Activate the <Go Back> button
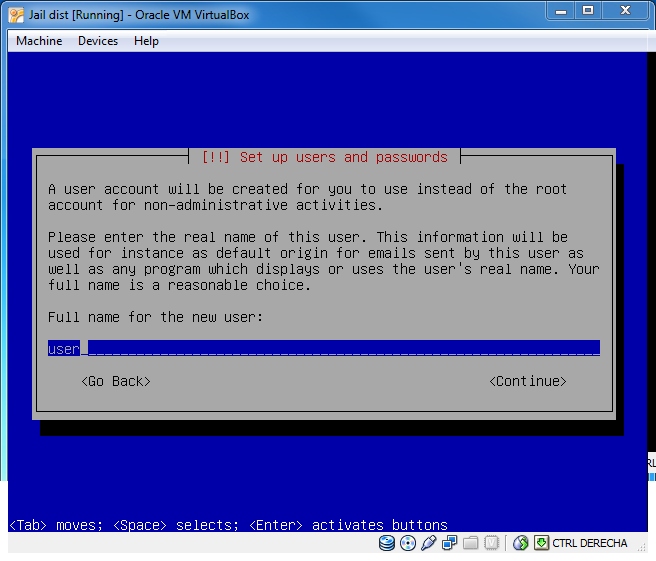The height and width of the screenshot is (561, 656). (116, 382)
